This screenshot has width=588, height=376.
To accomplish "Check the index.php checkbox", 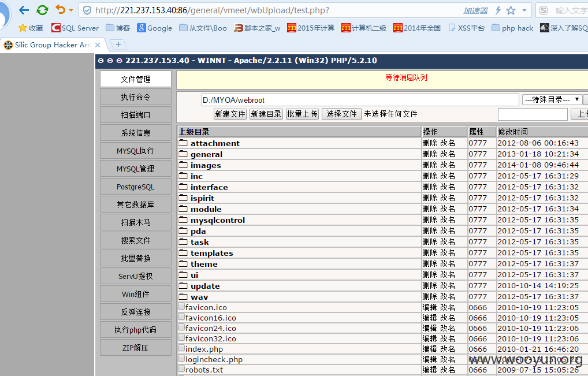I will pos(181,348).
